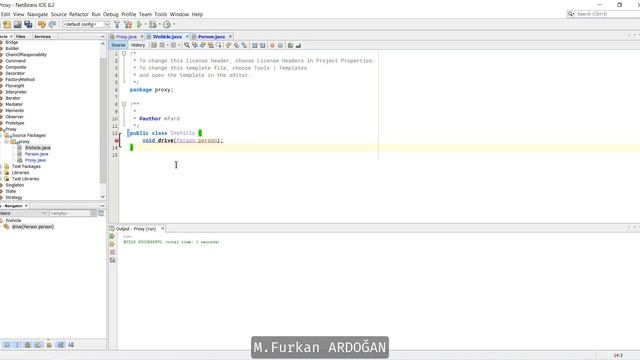This screenshot has height=360, width=640.
Task: Click the Shift Line Left icon
Action: pos(254,45)
